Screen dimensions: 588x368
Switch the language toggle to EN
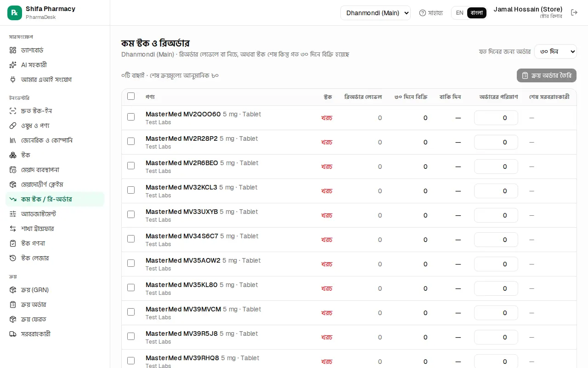459,13
